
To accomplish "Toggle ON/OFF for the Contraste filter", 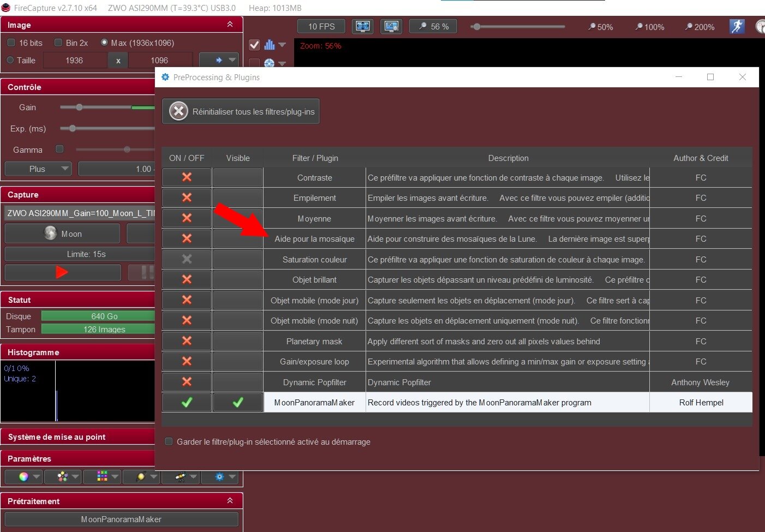I will coord(187,177).
